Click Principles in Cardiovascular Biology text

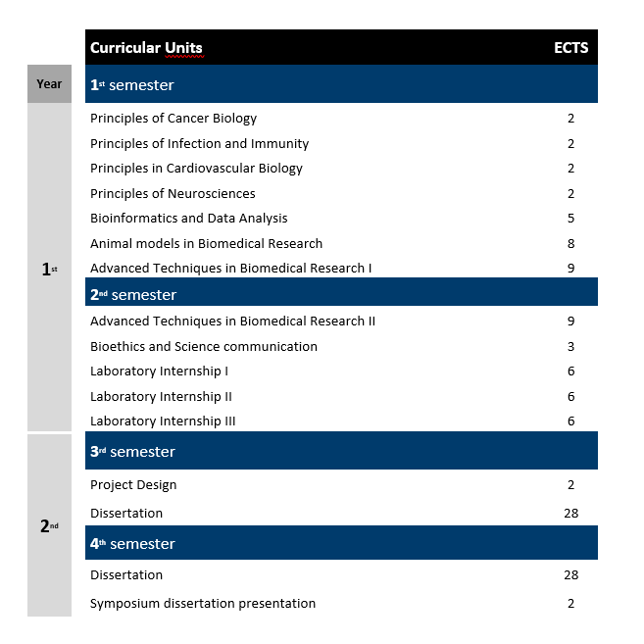tap(196, 169)
